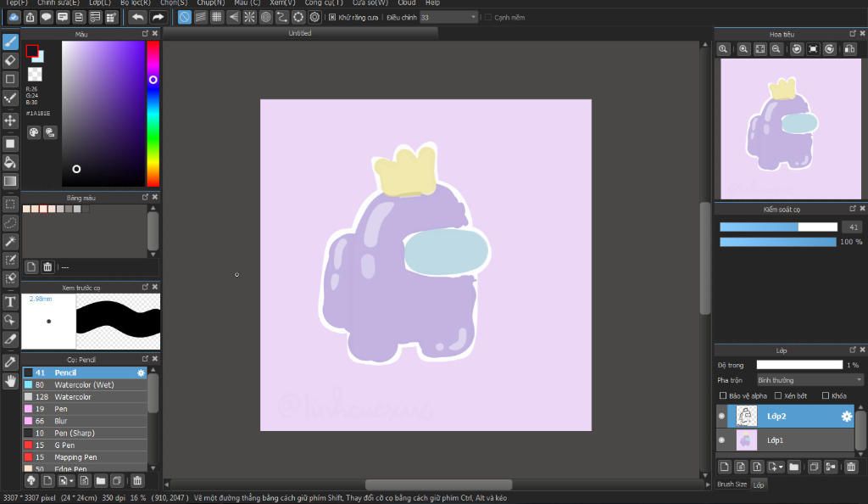Enable radial snap guide

point(250,17)
